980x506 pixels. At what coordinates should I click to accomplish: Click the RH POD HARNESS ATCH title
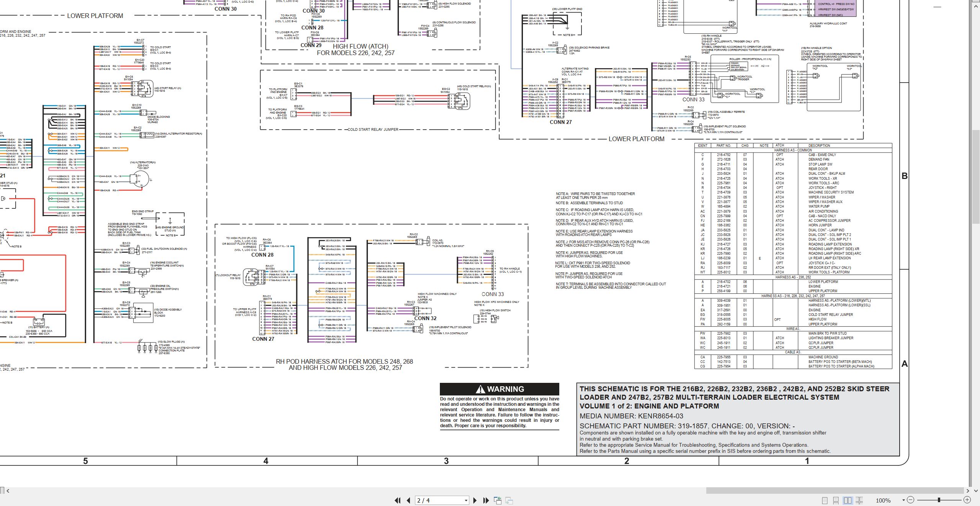click(x=345, y=364)
